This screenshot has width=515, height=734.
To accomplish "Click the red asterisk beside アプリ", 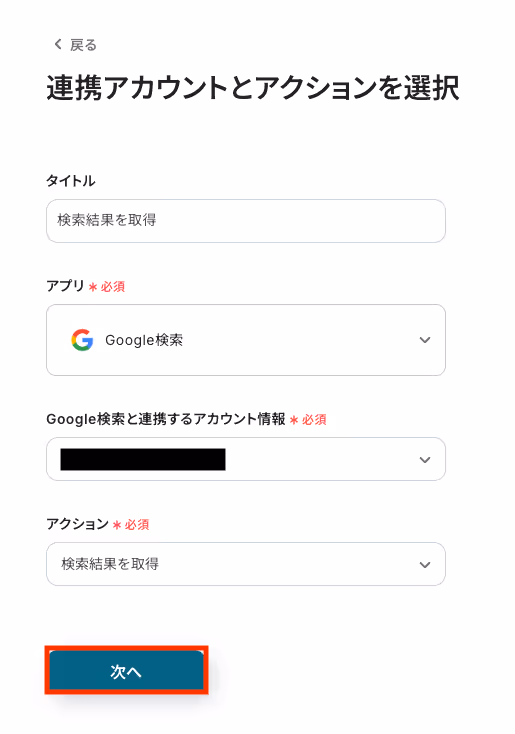I will click(93, 287).
